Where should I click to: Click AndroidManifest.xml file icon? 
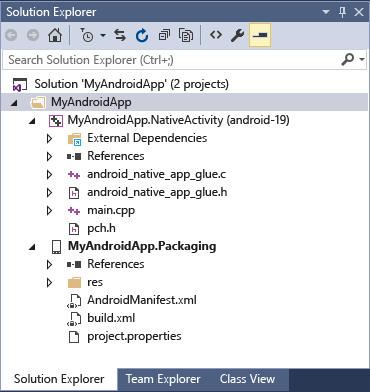tap(74, 301)
